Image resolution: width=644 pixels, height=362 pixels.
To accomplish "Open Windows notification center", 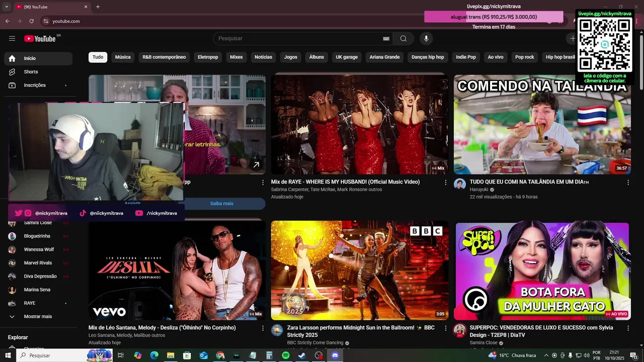I will (x=633, y=355).
